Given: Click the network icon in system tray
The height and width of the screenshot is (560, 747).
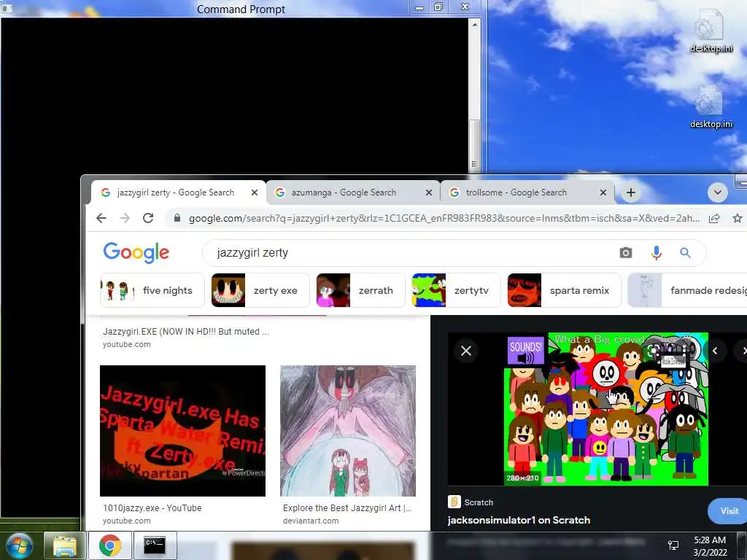Looking at the screenshot, I should (673, 545).
